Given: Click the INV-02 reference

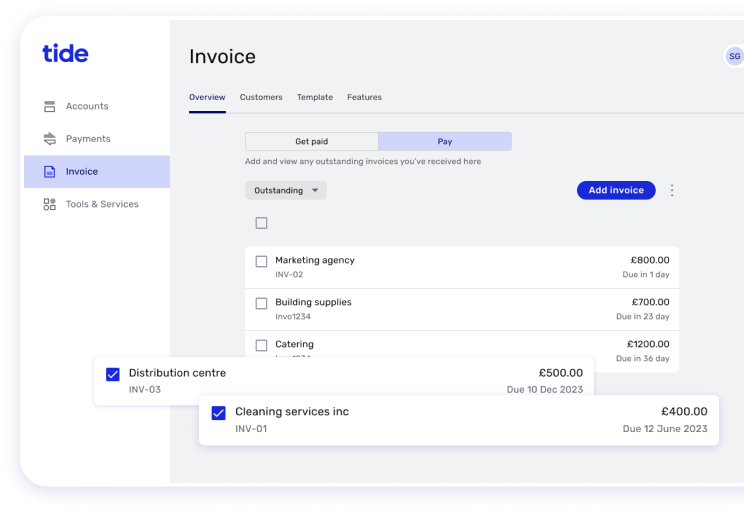Looking at the screenshot, I should tap(289, 275).
